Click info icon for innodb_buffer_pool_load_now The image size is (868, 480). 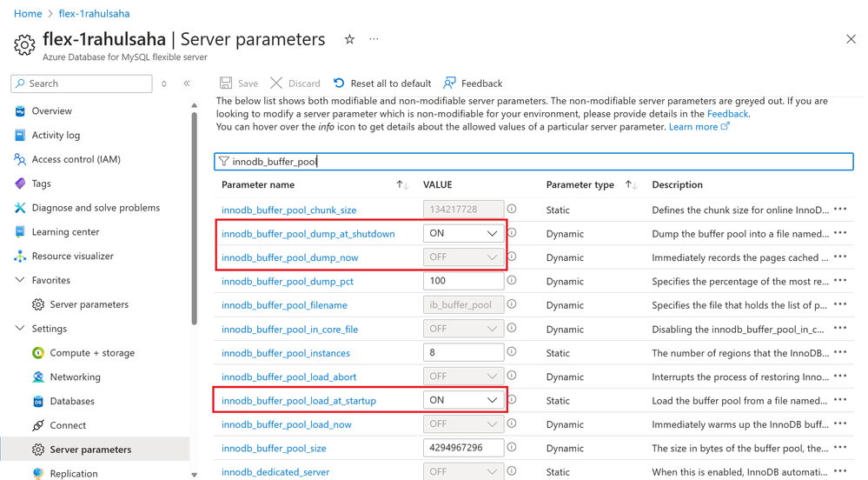[512, 423]
